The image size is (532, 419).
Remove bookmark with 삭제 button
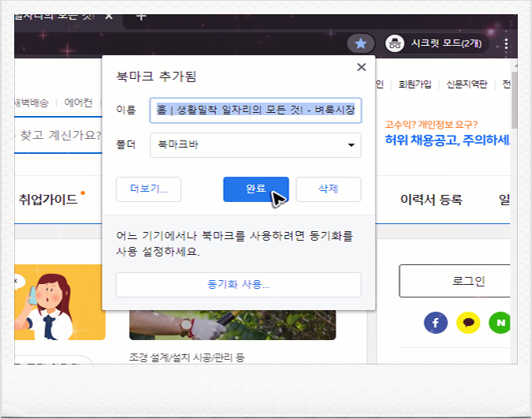click(x=328, y=189)
